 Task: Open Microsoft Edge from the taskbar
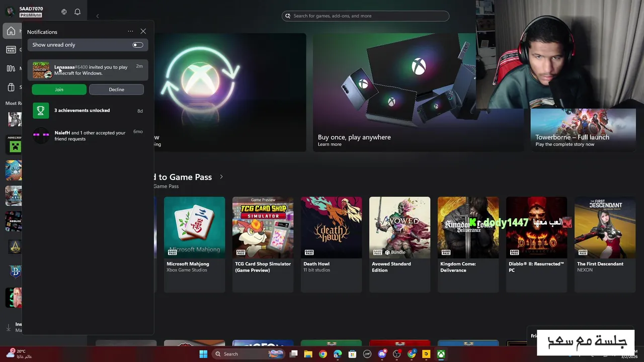coord(338,354)
